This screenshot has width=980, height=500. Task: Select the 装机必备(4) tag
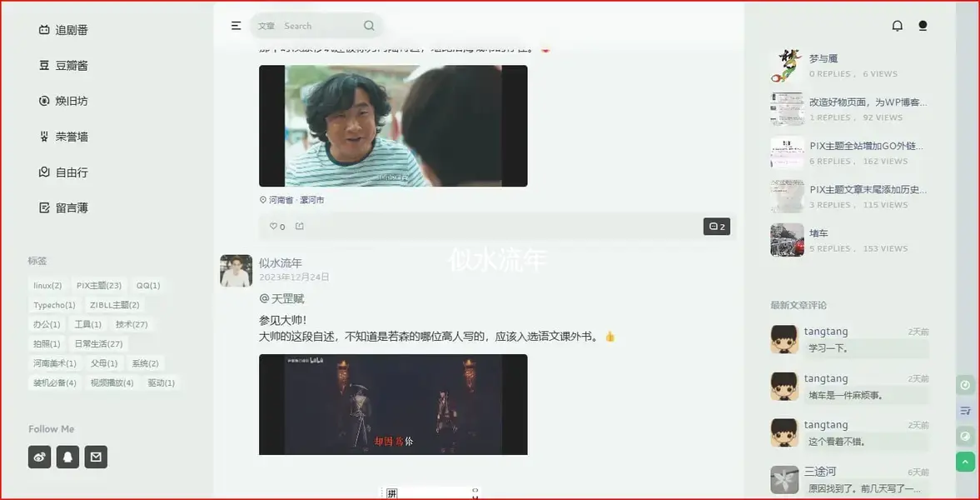coord(55,382)
